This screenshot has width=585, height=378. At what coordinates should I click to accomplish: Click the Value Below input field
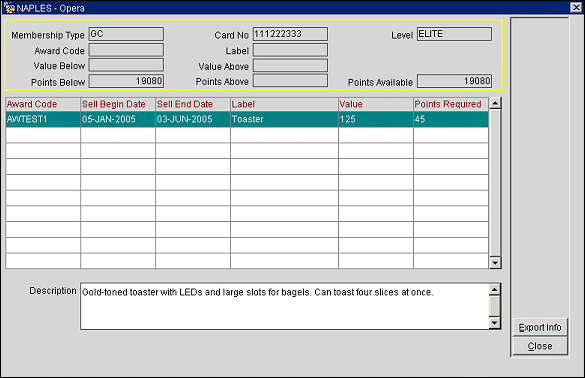126,65
